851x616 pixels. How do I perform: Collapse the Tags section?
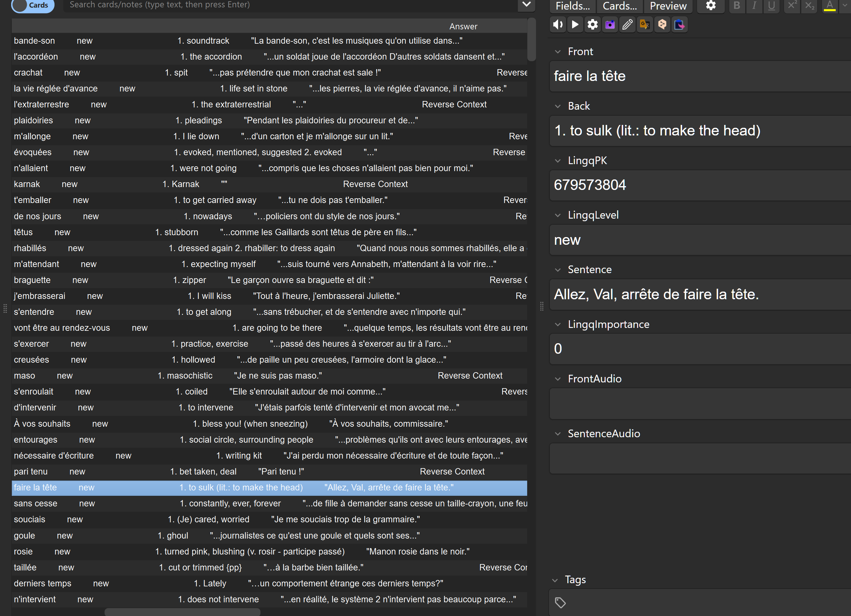tap(555, 580)
